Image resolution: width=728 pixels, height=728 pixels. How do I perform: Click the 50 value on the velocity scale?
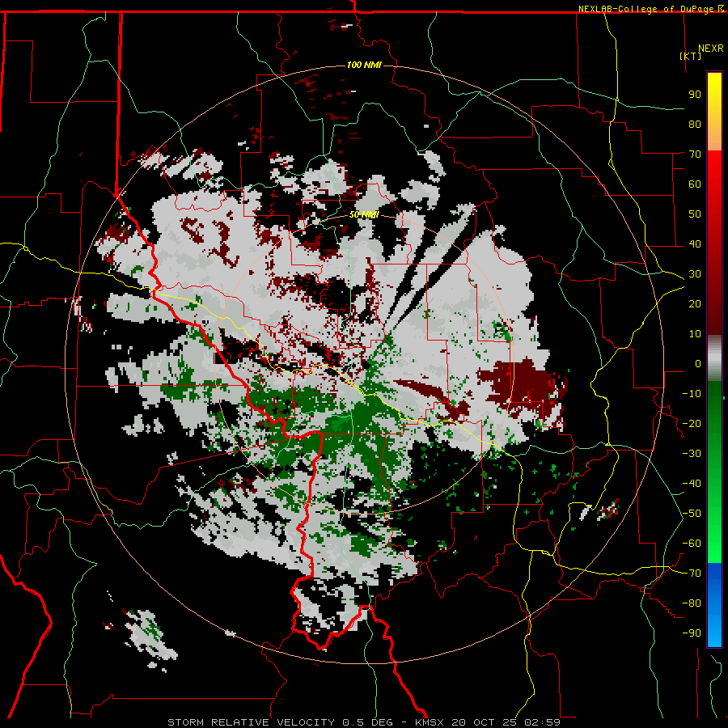[x=695, y=214]
